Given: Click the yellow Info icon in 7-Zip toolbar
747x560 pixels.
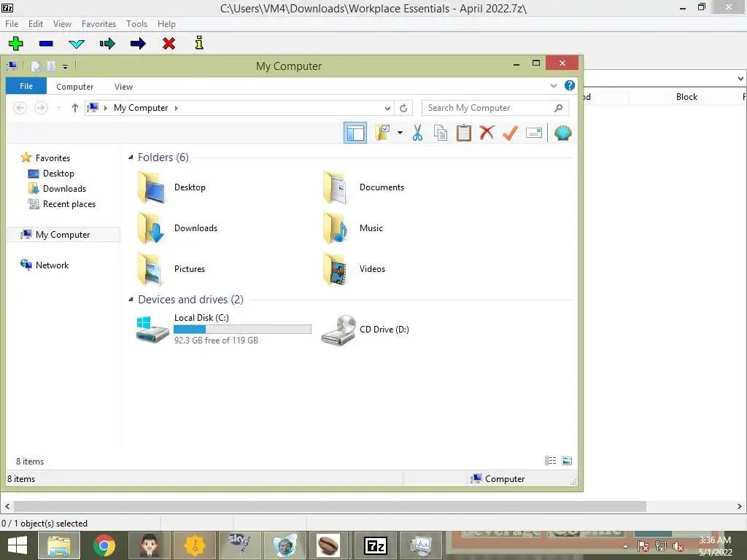Looking at the screenshot, I should (199, 43).
